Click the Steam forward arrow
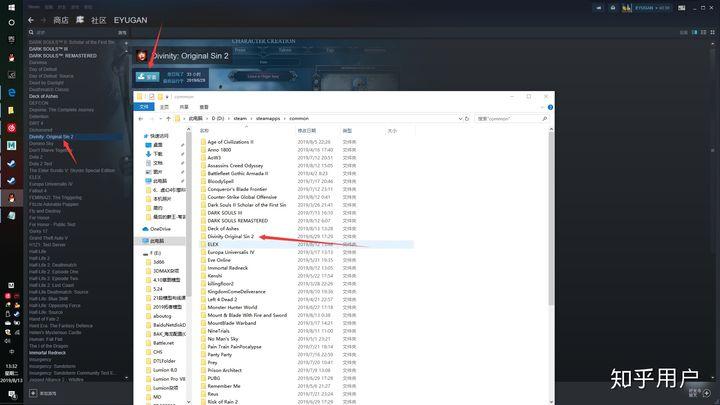This screenshot has height=405, width=720. (x=43, y=20)
